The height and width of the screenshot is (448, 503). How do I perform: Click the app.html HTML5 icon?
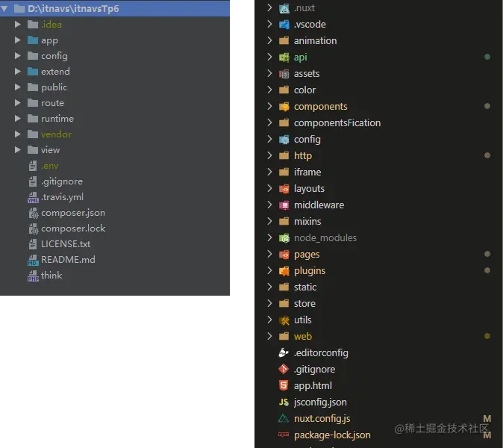pyautogui.click(x=284, y=385)
